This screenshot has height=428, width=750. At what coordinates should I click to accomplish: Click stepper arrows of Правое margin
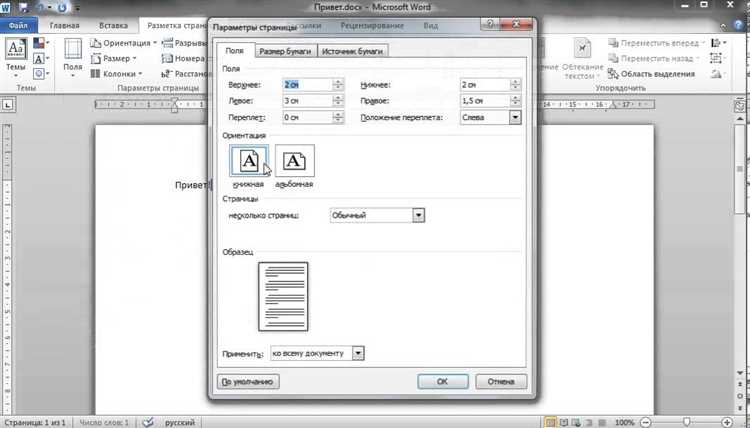(x=515, y=101)
